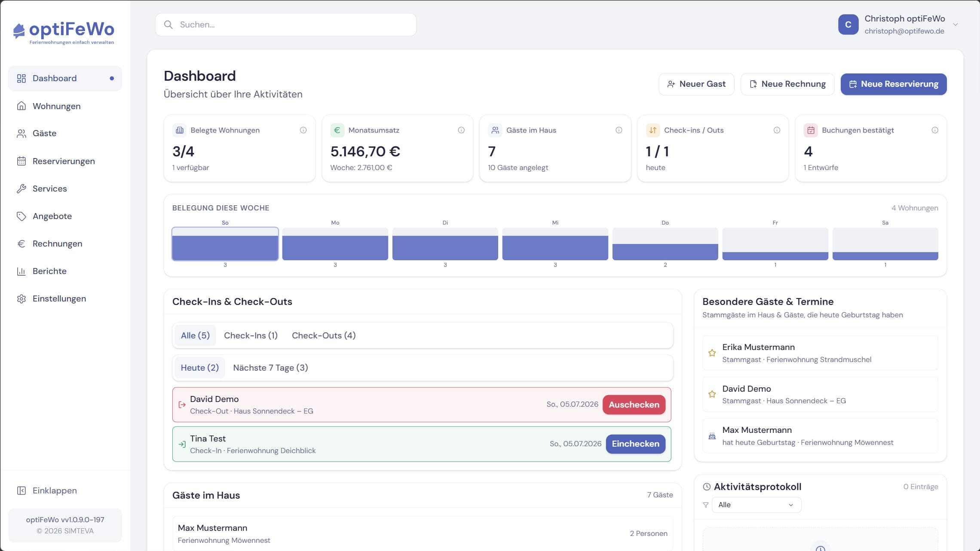Click the Reservierungen calendar icon
Screen dimensions: 980x551
click(21, 161)
